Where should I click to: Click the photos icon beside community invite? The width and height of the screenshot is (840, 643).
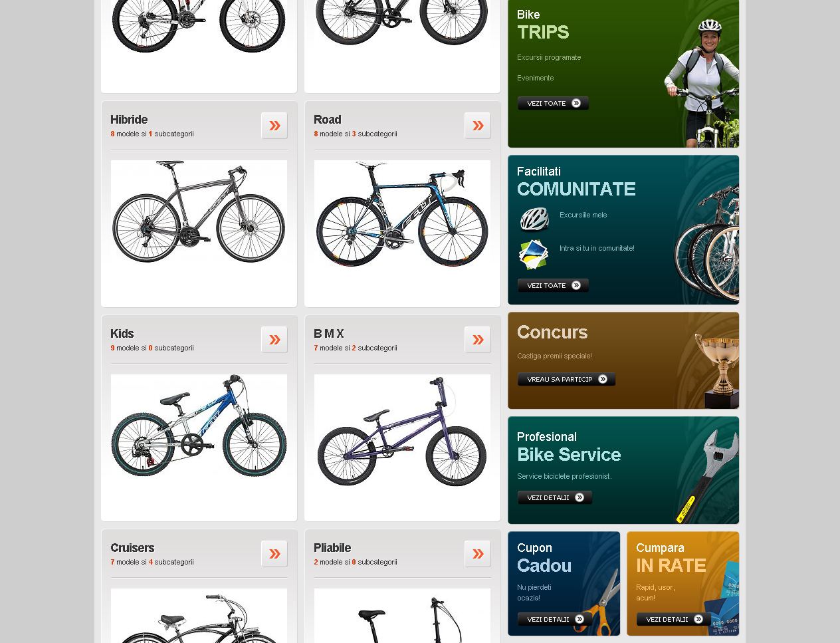coord(533,255)
